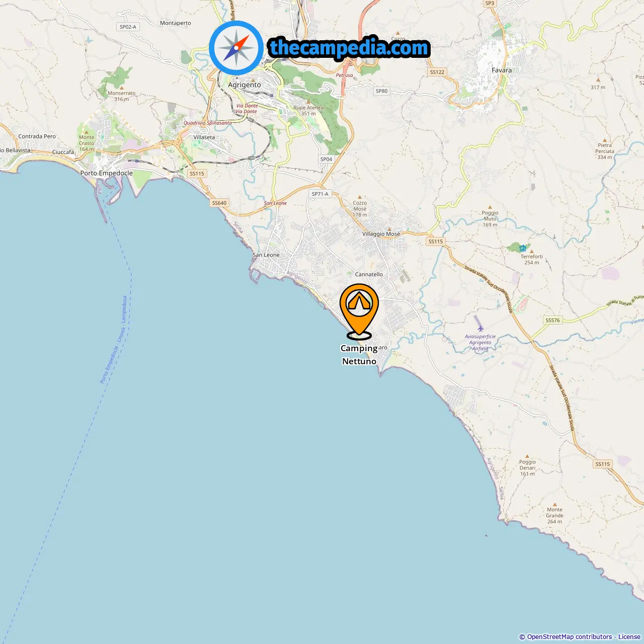Open the thecampedia.com logo text
Viewport: 644px width, 644px height.
pos(349,48)
